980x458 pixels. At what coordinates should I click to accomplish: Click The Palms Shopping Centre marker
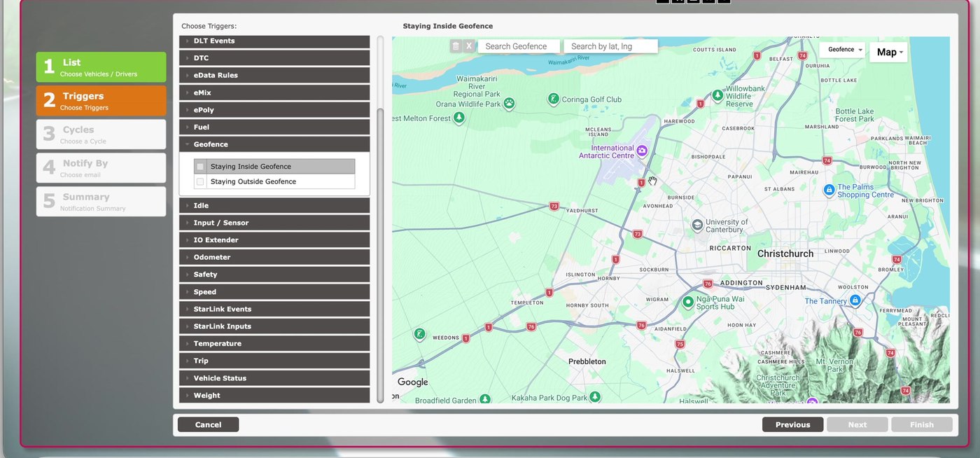(829, 190)
